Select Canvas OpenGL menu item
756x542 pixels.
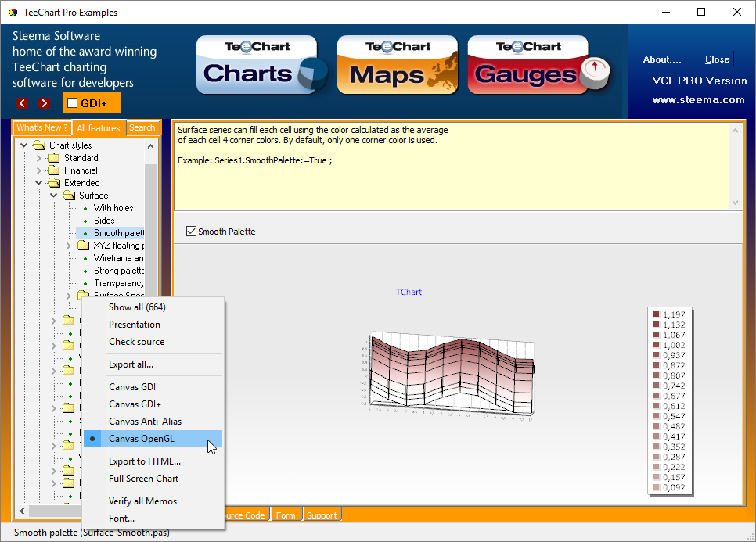pyautogui.click(x=153, y=439)
